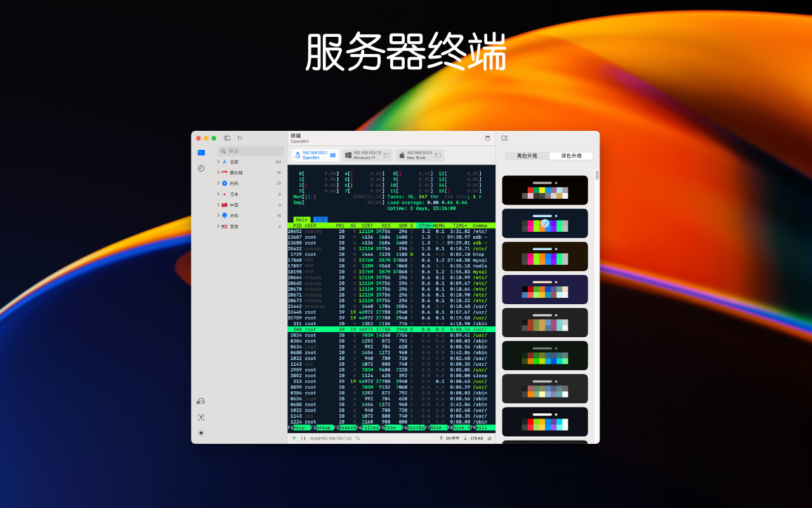Switch to the 192.168.100.73 Windows 11 tab
The width and height of the screenshot is (812, 508).
pos(368,155)
